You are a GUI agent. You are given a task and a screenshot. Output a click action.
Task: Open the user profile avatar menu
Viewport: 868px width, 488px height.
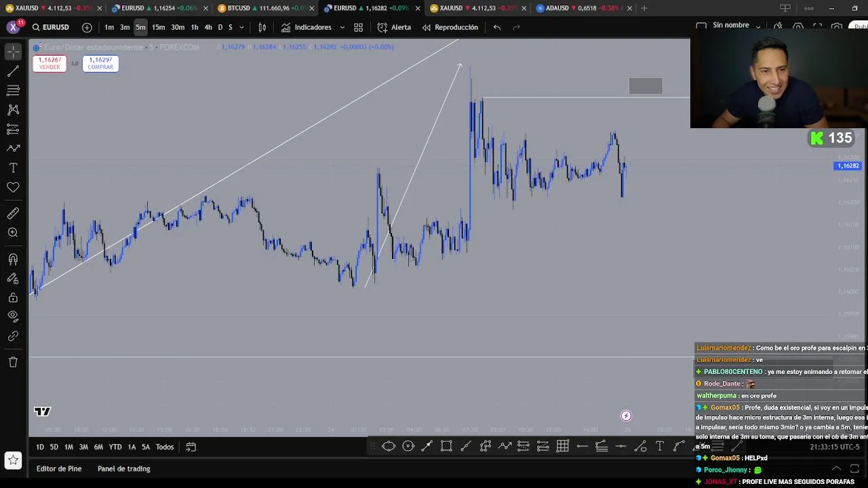[13, 27]
